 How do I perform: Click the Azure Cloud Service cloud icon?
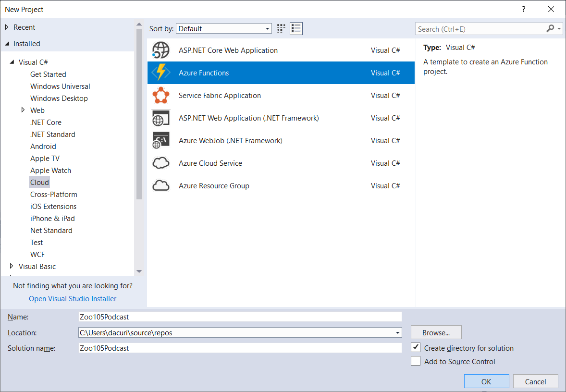tap(161, 163)
